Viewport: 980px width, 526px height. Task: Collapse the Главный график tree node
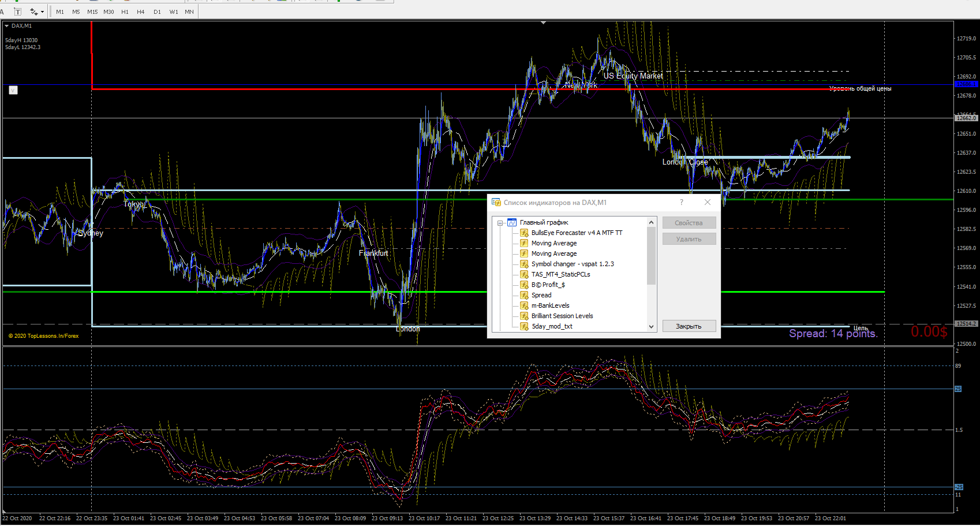[500, 223]
